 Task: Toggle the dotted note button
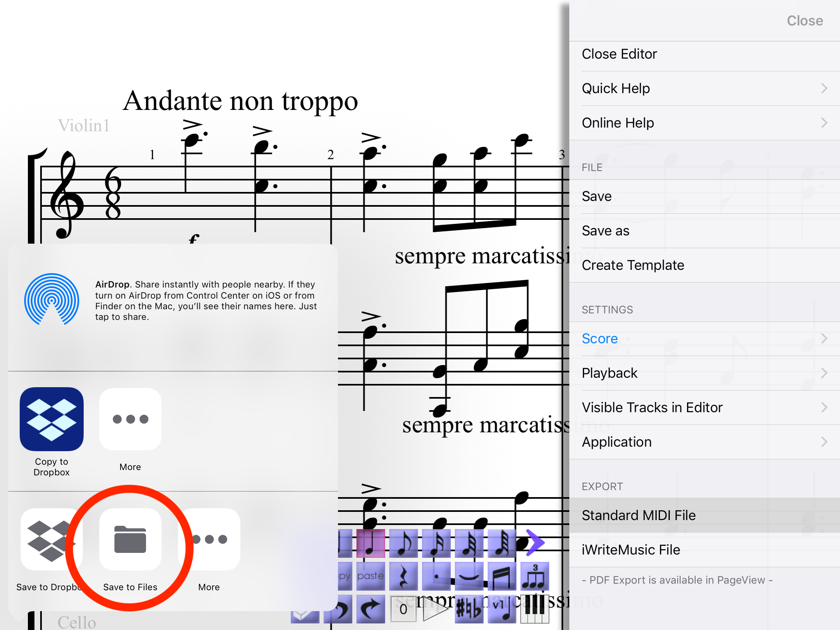(x=436, y=576)
